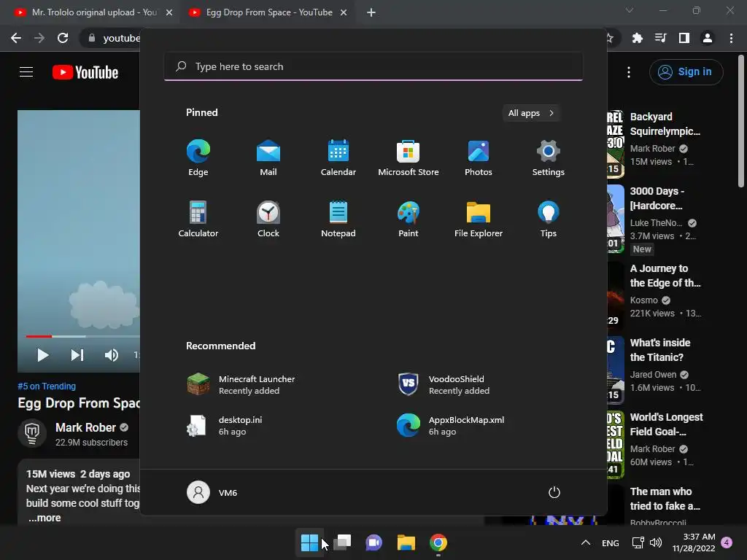Open the notification center badge
747x560 pixels.
pyautogui.click(x=727, y=542)
